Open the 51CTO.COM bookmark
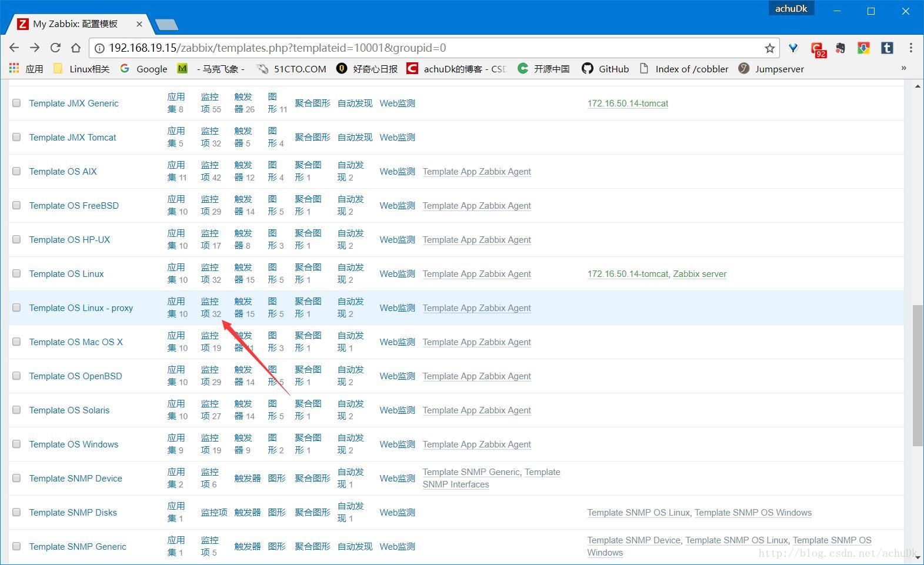 click(x=291, y=69)
